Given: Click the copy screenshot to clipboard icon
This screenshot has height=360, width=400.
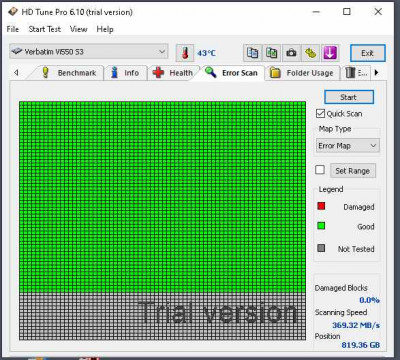Looking at the screenshot, I should pyautogui.click(x=272, y=53).
